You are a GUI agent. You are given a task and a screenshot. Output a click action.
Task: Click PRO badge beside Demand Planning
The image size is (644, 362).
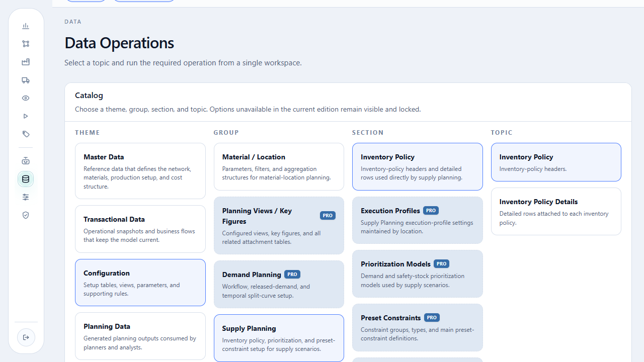click(x=292, y=275)
